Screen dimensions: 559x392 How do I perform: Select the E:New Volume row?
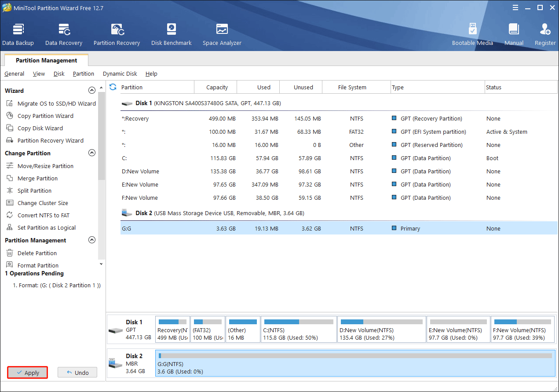point(339,184)
